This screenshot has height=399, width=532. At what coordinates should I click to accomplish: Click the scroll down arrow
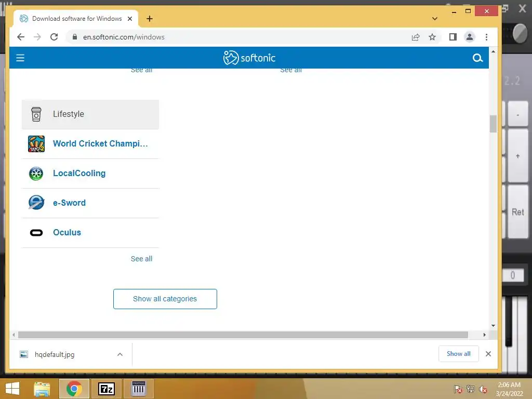[x=493, y=326]
